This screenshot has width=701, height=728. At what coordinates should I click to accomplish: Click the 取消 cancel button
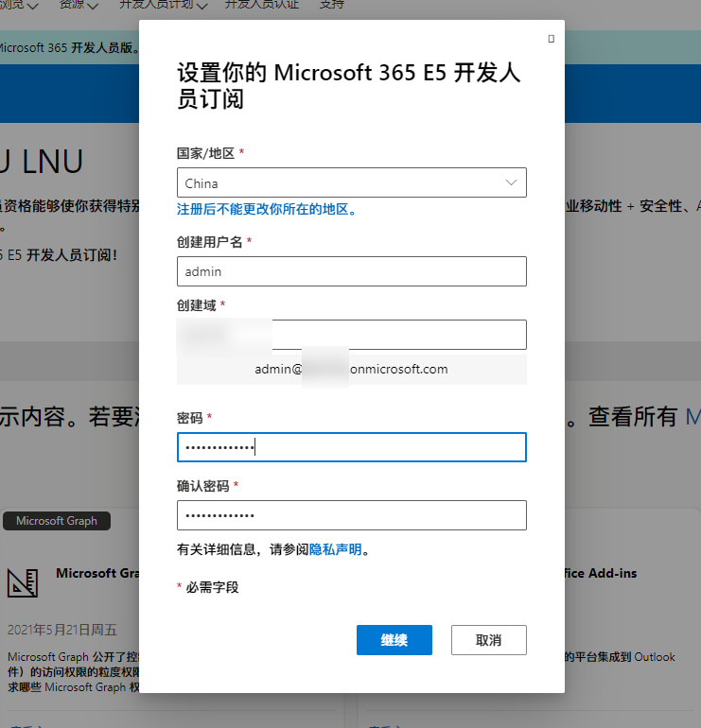[489, 640]
